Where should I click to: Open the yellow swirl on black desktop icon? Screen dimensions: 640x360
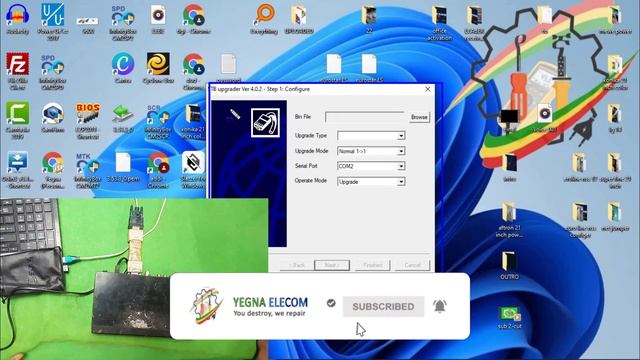tap(158, 64)
